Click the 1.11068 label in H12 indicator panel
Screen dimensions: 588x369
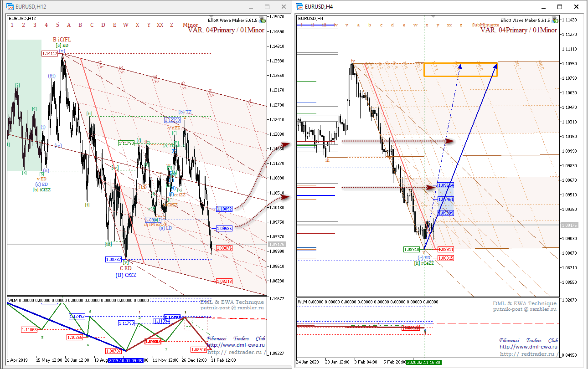point(29,329)
